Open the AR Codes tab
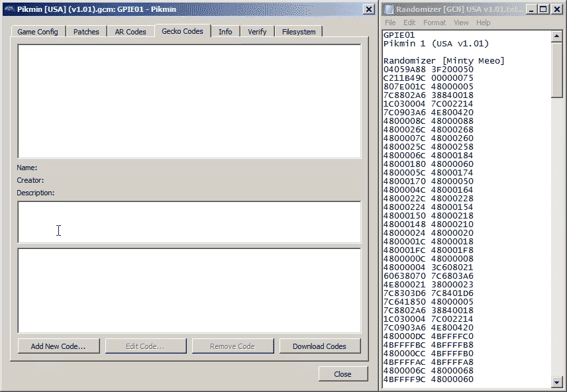Viewport: 567px width, 392px height. click(130, 32)
